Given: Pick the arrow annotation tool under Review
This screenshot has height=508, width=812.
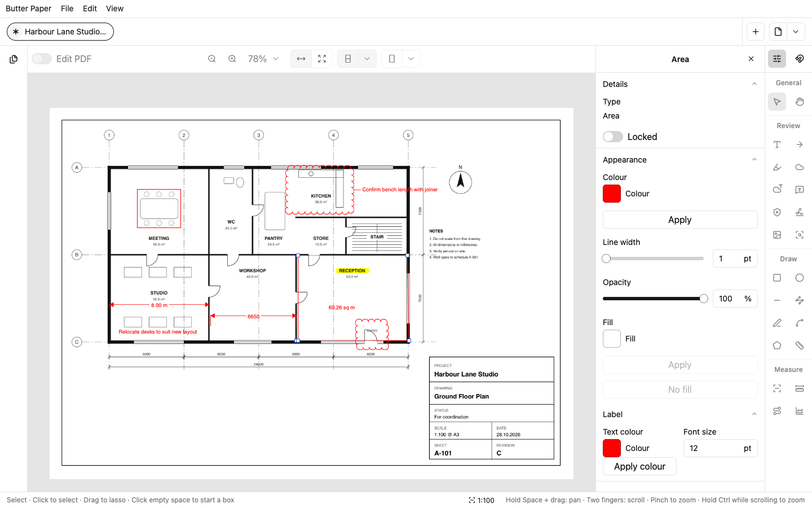Looking at the screenshot, I should (x=800, y=144).
